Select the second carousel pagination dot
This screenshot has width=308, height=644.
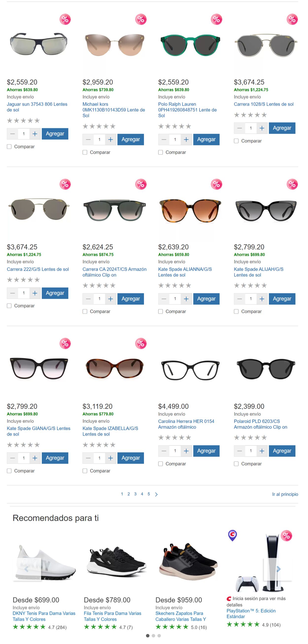pyautogui.click(x=154, y=636)
